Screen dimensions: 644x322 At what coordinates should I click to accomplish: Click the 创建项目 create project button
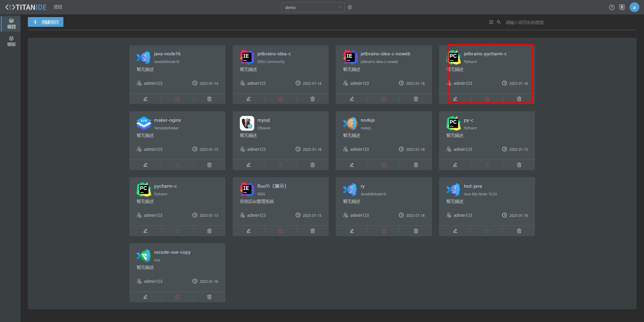[x=46, y=22]
